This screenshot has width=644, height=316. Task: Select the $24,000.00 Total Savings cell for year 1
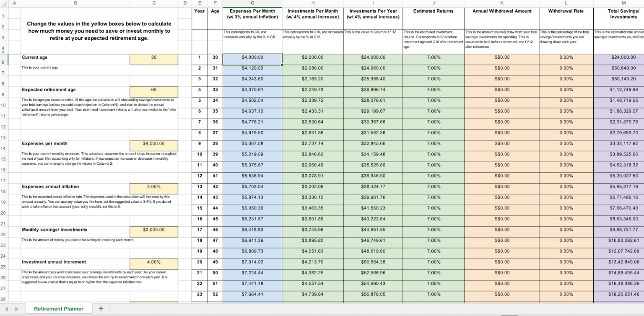619,57
